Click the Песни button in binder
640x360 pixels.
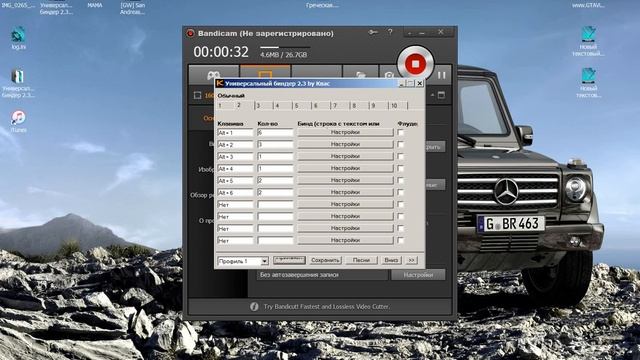click(361, 260)
